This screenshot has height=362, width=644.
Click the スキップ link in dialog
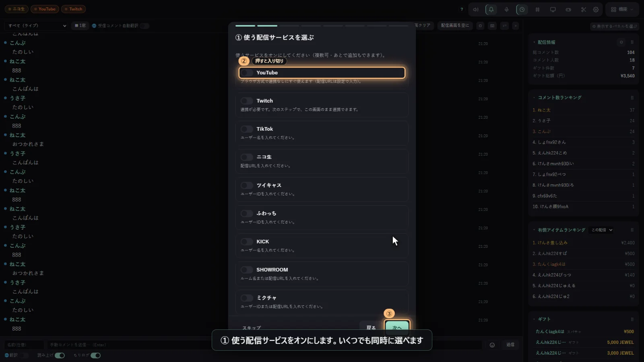tap(252, 328)
